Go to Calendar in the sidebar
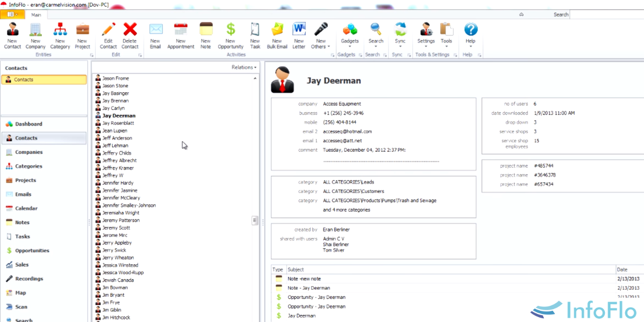This screenshot has width=644, height=322. [x=26, y=208]
